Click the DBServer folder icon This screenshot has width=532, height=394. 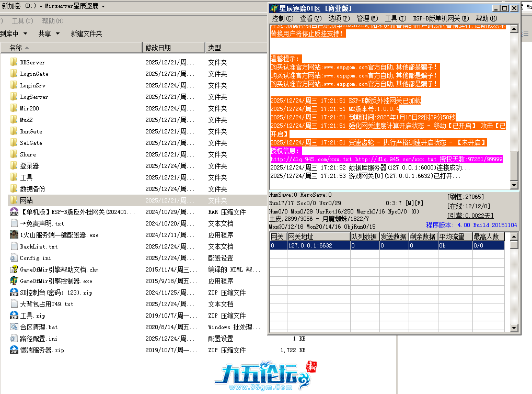click(x=14, y=62)
